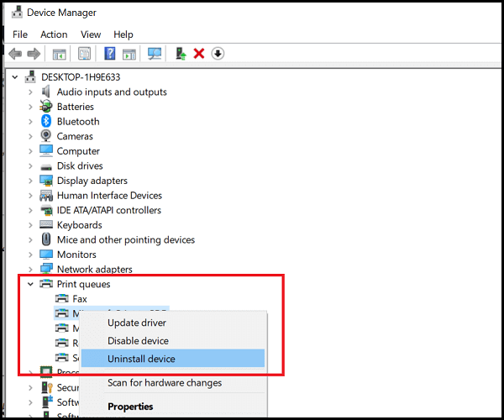Screen dimensions: 504x420
Task: Click the Cameras webcam icon
Action: click(46, 136)
